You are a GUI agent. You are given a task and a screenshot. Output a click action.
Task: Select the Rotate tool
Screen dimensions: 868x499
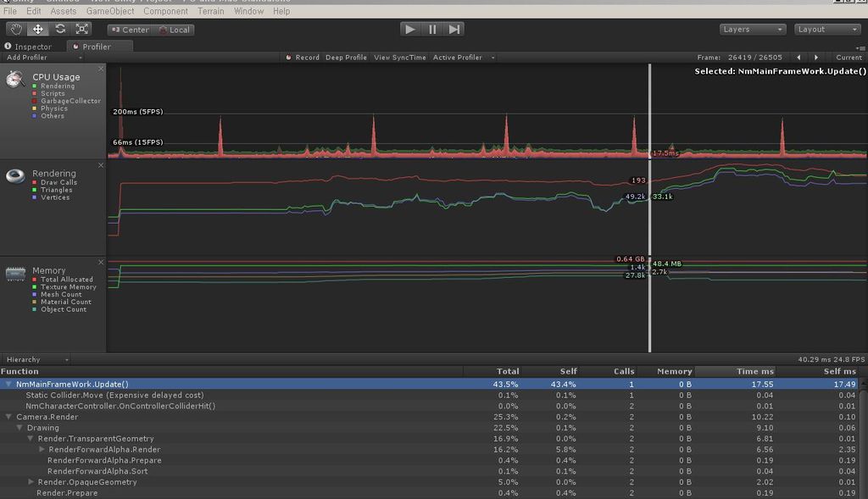pyautogui.click(x=60, y=30)
